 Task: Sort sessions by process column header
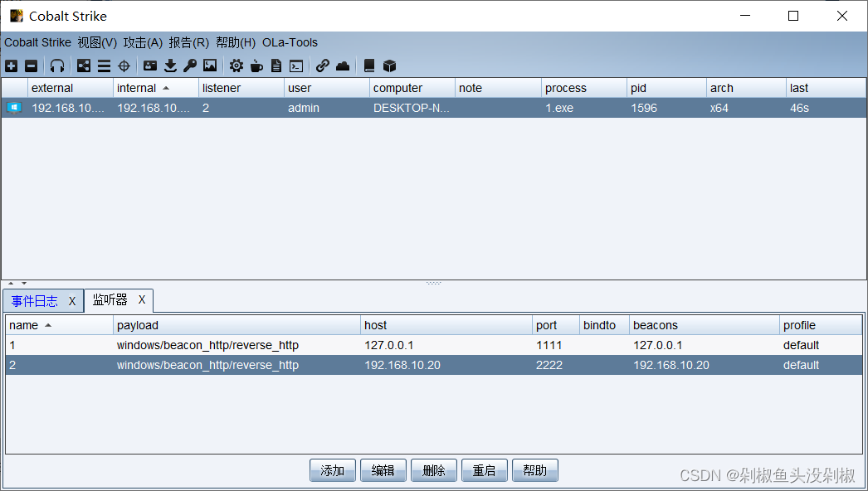pyautogui.click(x=584, y=88)
